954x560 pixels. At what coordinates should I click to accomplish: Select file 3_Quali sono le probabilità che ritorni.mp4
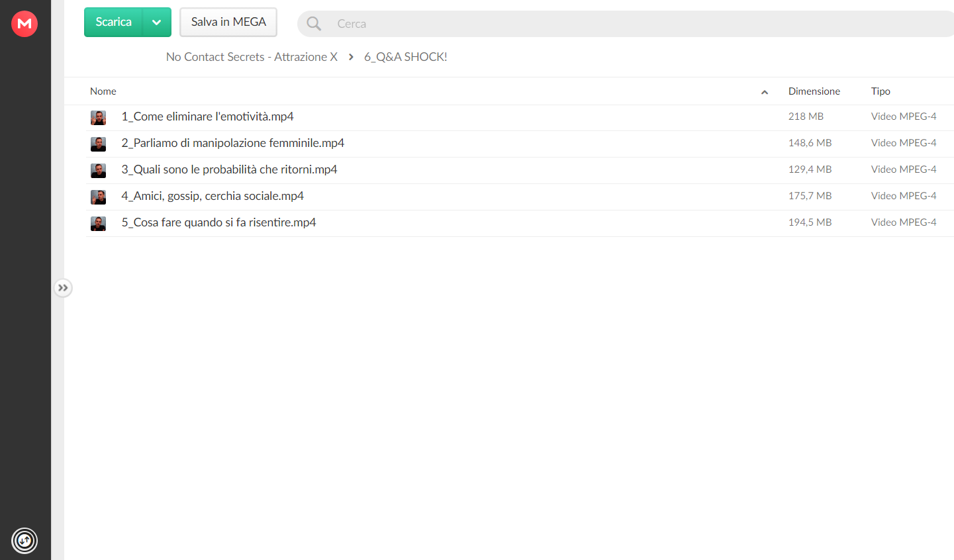[229, 169]
